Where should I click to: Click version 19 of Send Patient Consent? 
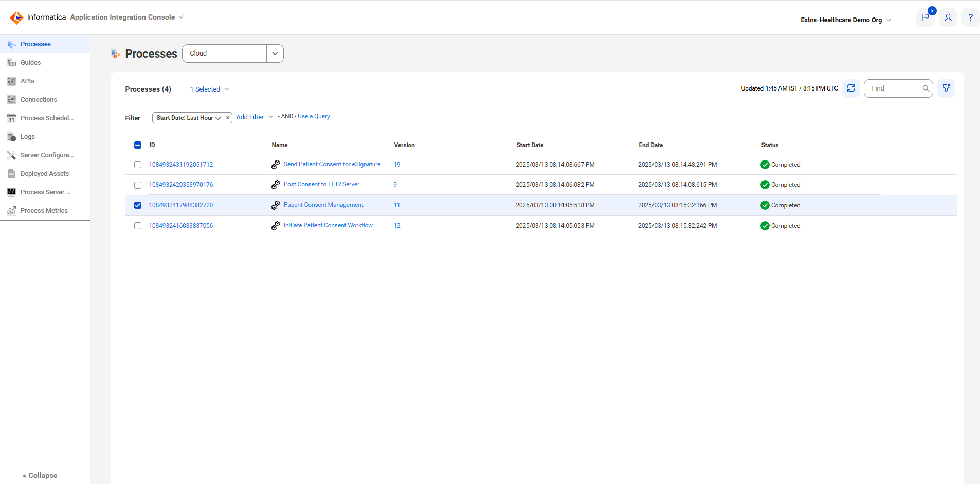click(x=397, y=165)
